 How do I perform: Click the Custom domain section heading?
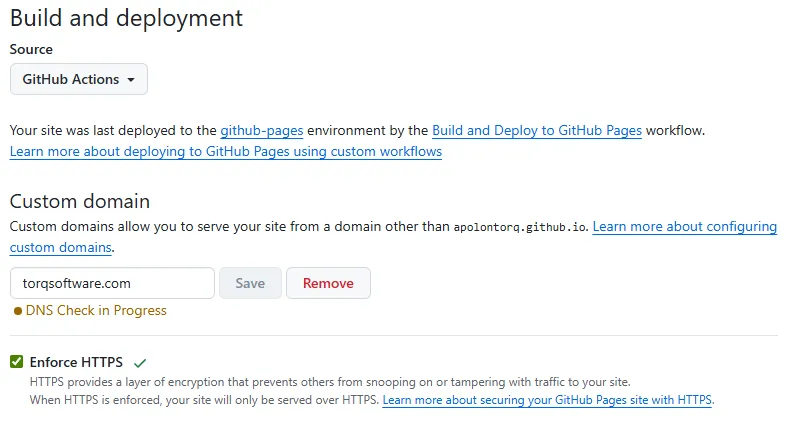point(80,202)
